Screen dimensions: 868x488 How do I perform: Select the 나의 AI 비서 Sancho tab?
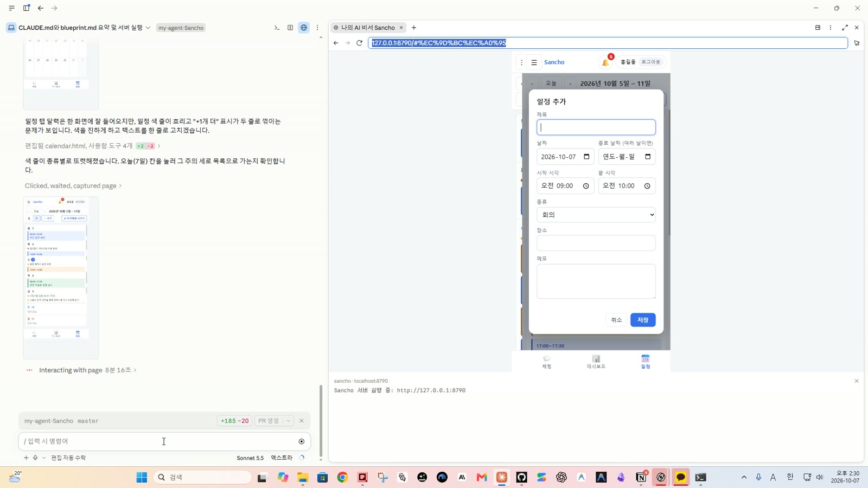click(x=368, y=28)
